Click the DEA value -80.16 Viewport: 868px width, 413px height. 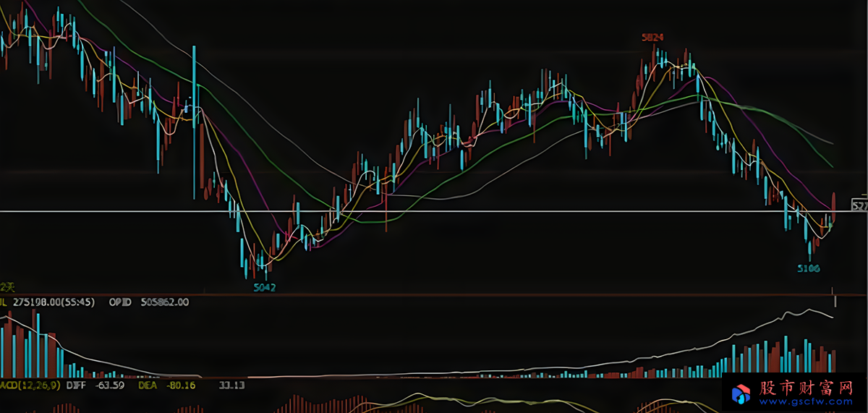pos(180,386)
